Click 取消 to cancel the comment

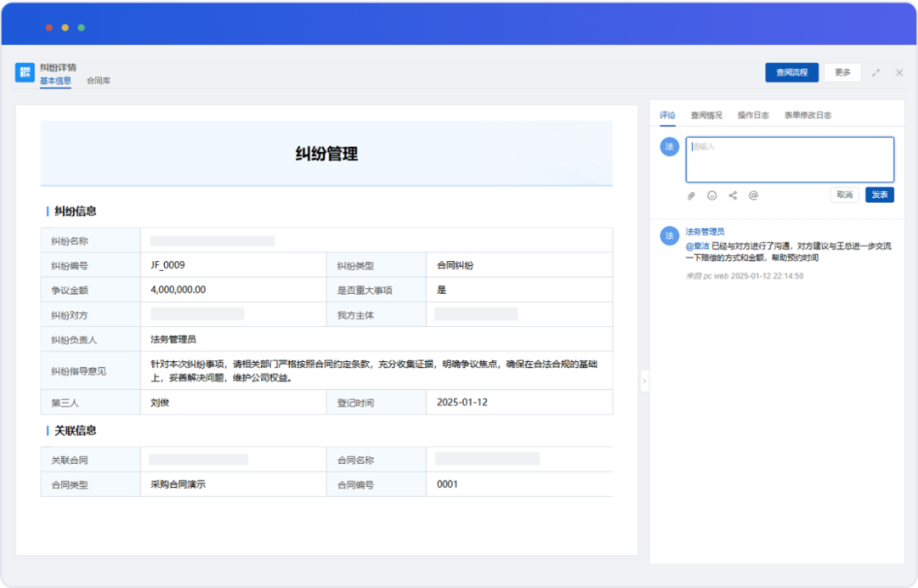click(x=844, y=195)
